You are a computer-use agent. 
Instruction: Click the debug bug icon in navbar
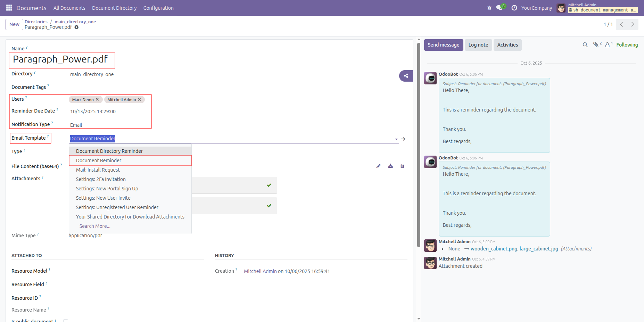(489, 8)
